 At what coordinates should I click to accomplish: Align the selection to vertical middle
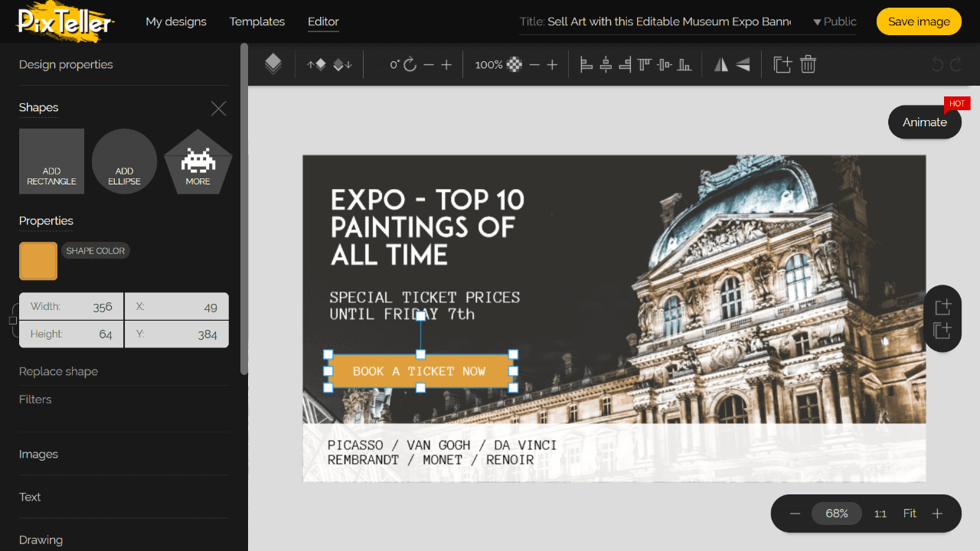[665, 64]
